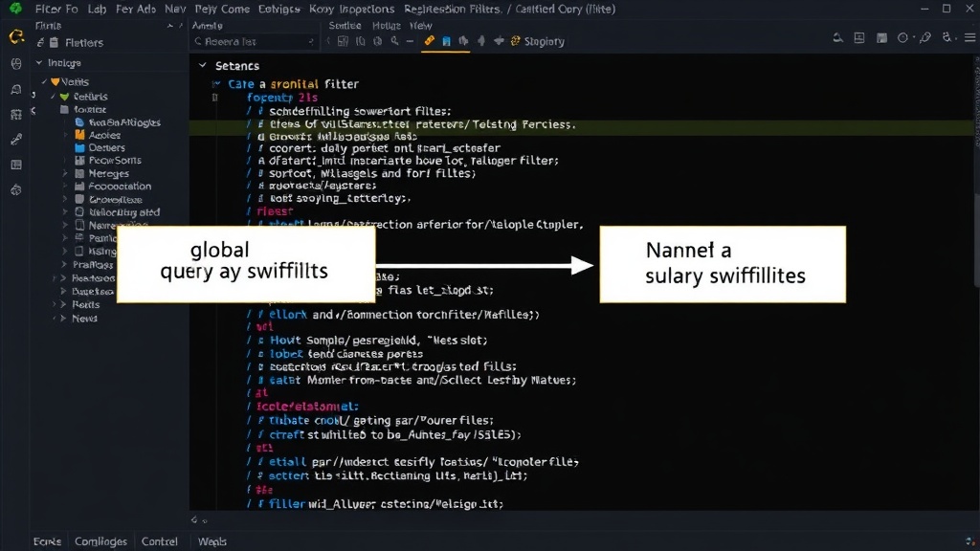Image resolution: width=980 pixels, height=551 pixels.
Task: Open the Eonis bottom tab
Action: 47,541
